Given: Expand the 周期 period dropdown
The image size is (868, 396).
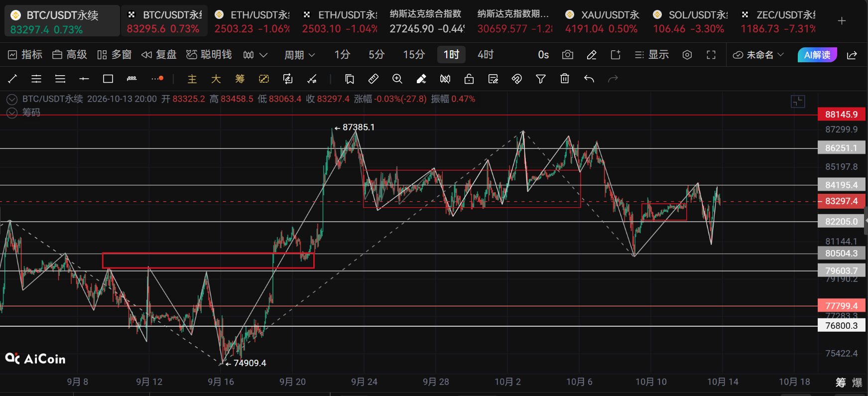Looking at the screenshot, I should pos(299,55).
